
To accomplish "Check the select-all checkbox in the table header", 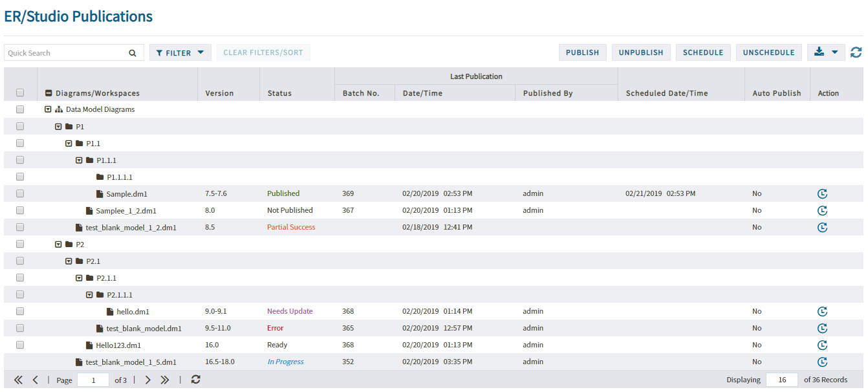I will 20,93.
